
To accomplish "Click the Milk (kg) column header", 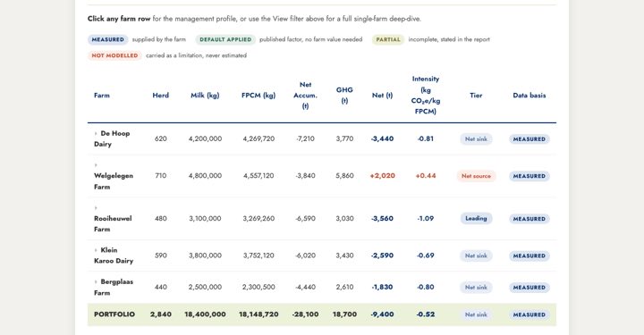I will click(x=205, y=95).
